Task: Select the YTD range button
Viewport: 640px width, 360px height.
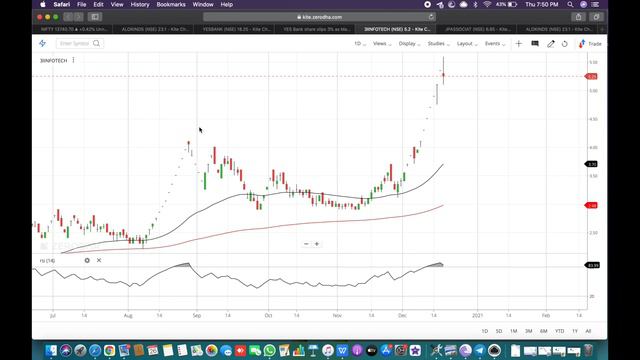Action: pos(560,331)
